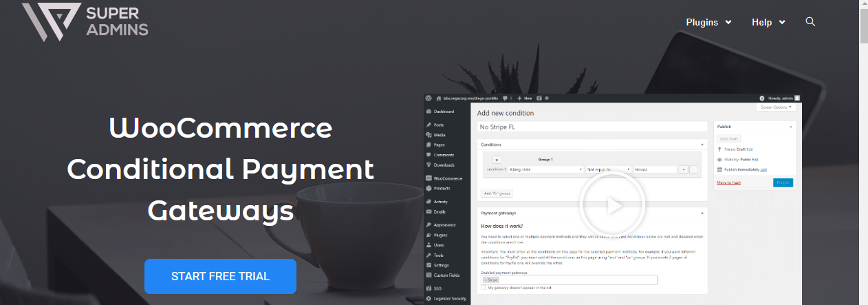Click the Super Admins logo
The height and width of the screenshot is (305, 868).
click(x=85, y=21)
